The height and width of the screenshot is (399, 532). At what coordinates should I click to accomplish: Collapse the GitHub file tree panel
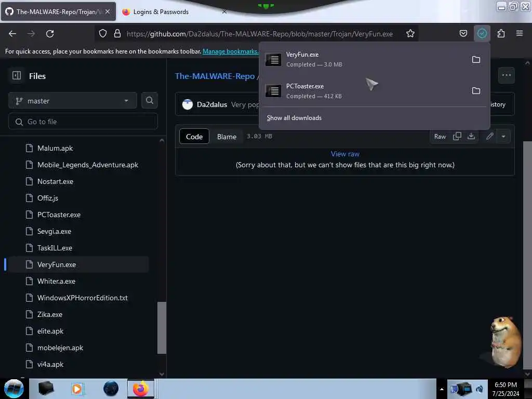point(17,75)
